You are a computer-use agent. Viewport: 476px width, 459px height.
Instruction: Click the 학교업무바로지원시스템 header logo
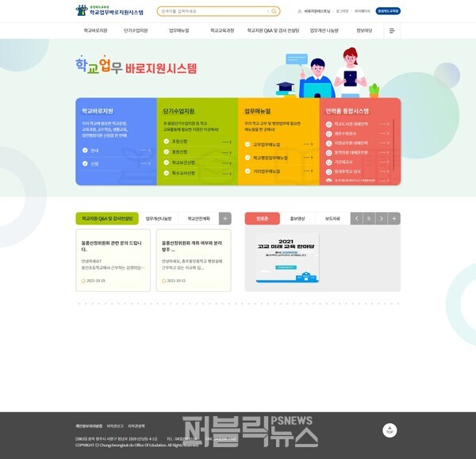[109, 10]
